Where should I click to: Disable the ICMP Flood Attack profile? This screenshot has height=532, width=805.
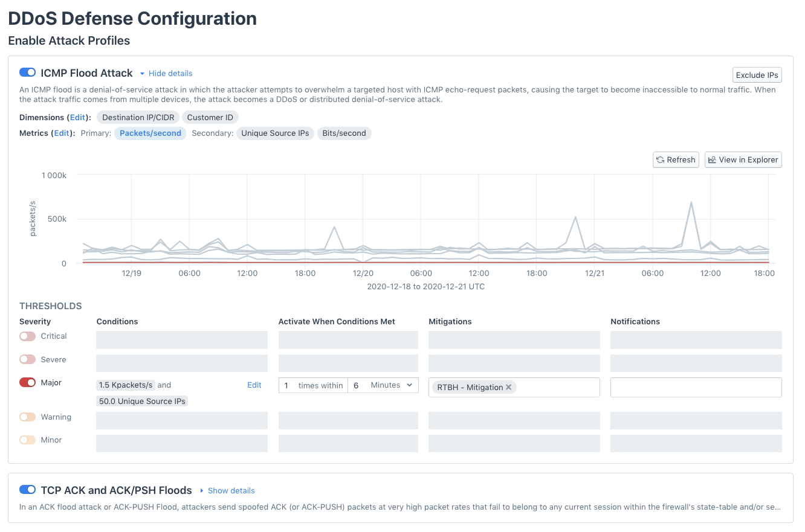point(27,72)
